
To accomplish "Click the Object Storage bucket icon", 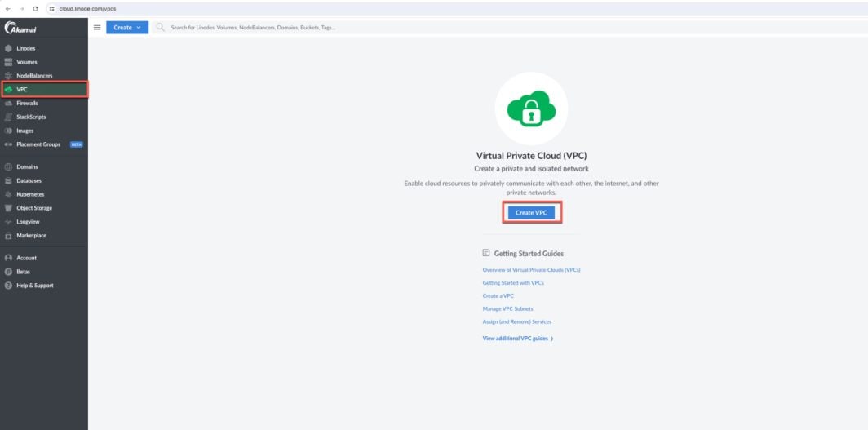I will tap(8, 208).
